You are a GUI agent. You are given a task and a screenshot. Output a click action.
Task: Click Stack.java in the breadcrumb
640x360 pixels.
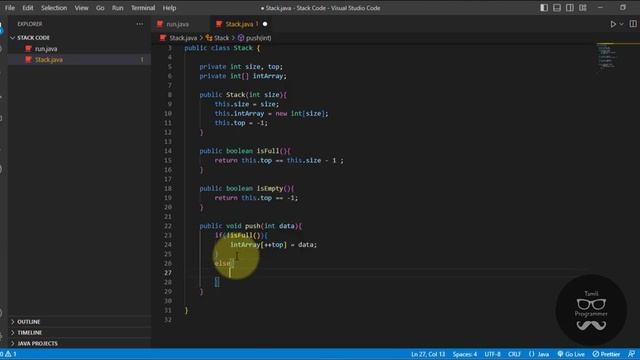(x=183, y=38)
